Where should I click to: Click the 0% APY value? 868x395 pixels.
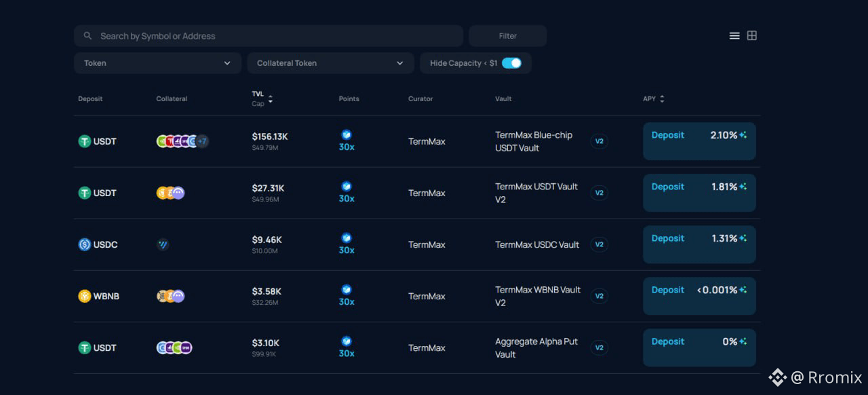click(730, 341)
